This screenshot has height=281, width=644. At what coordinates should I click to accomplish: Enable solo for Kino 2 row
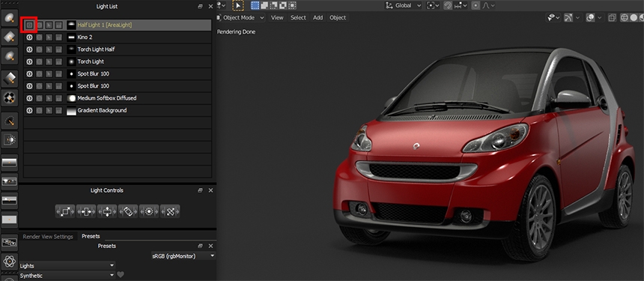click(39, 37)
